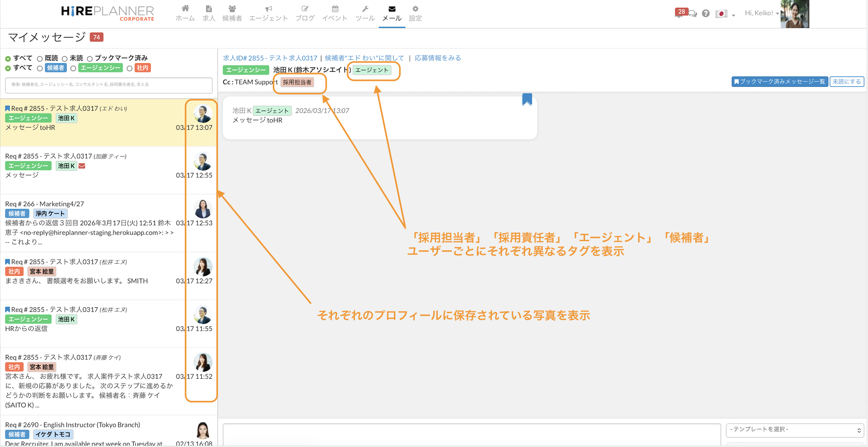Viewport: 868px width, 447px height.
Task: Select the ブックマーク済み radio filter
Action: pyautogui.click(x=90, y=58)
